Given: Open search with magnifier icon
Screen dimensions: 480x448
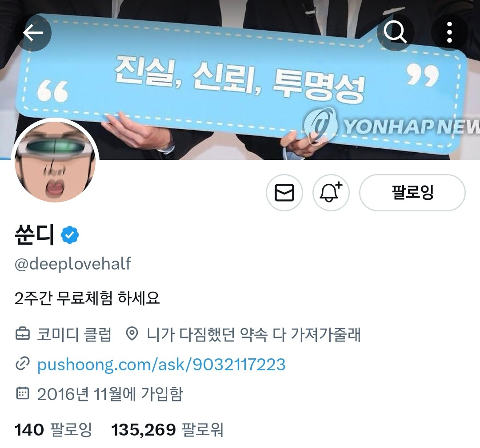Looking at the screenshot, I should click(395, 32).
